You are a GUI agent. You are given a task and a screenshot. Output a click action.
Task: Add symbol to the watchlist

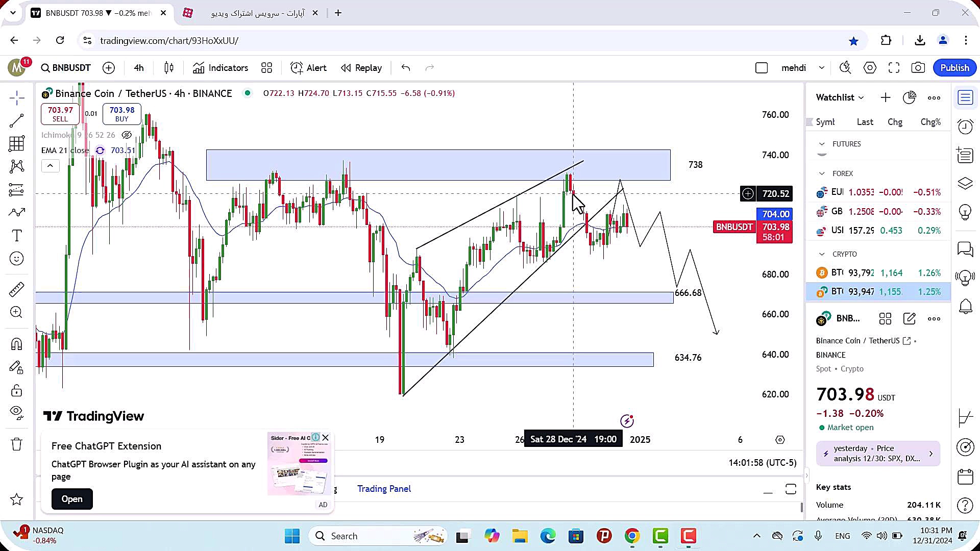click(x=886, y=97)
